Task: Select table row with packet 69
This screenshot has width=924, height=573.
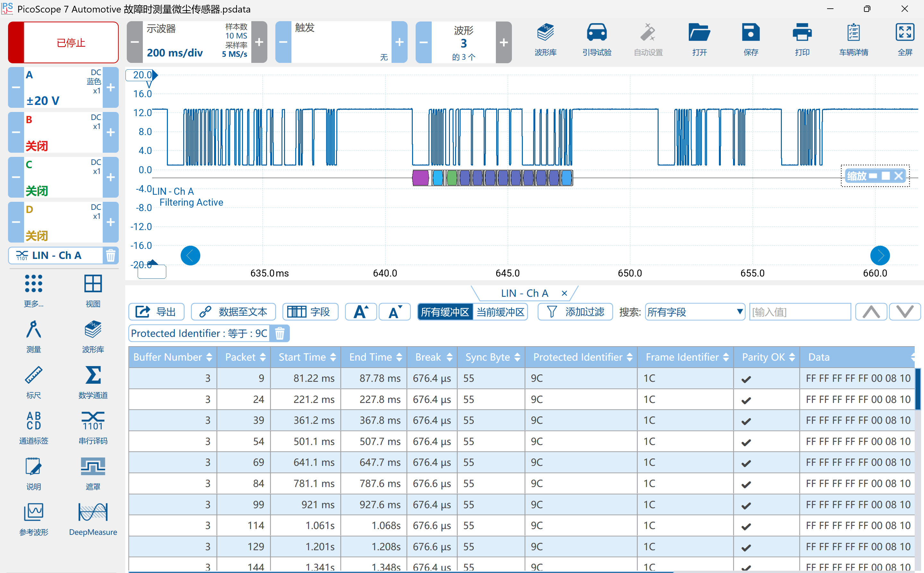Action: pos(522,462)
